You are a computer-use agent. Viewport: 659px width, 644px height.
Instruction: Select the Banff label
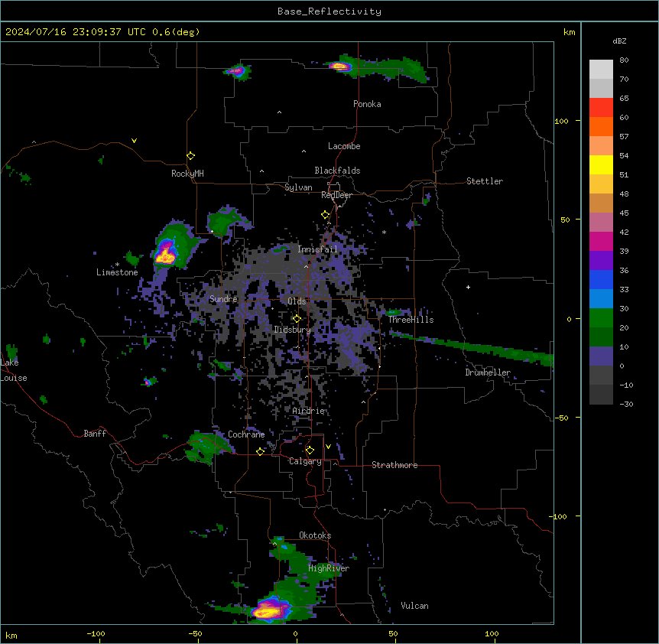[95, 434]
